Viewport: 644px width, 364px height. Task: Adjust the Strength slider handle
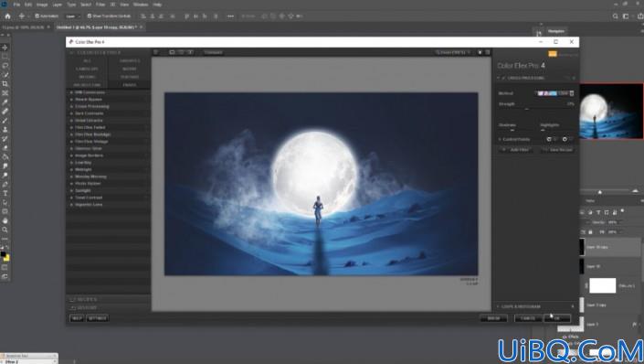pos(526,109)
